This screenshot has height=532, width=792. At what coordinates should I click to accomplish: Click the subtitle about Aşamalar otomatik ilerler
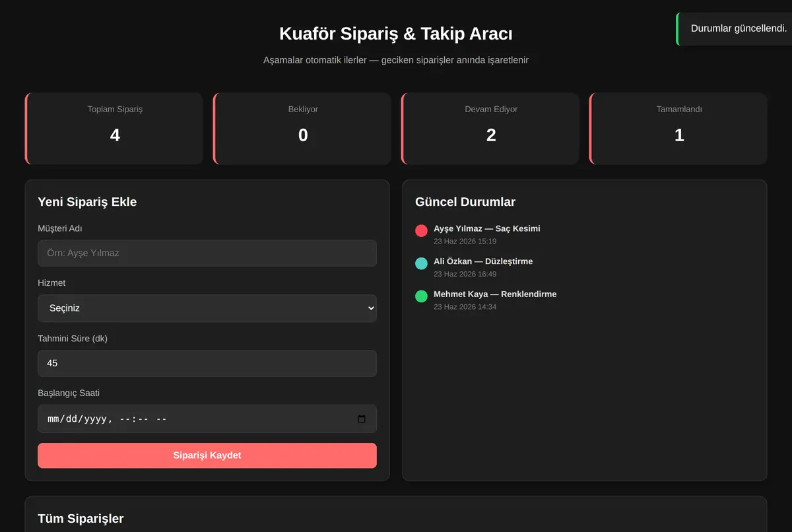(396, 60)
